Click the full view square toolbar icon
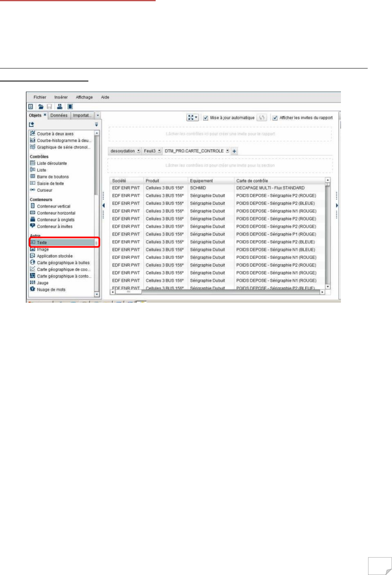Screen dimensions: 392x575 70,107
